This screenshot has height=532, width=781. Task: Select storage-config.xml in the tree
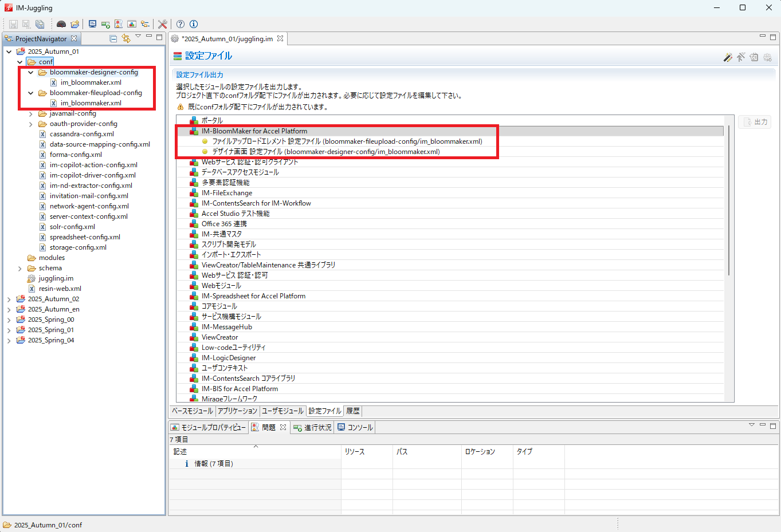(78, 247)
